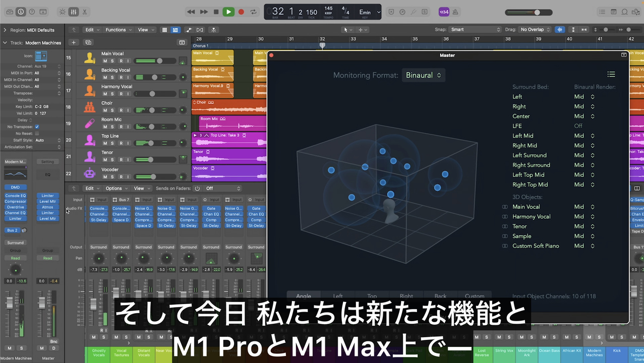644x363 pixels.
Task: Mute the Main Vocal track
Action: (105, 61)
